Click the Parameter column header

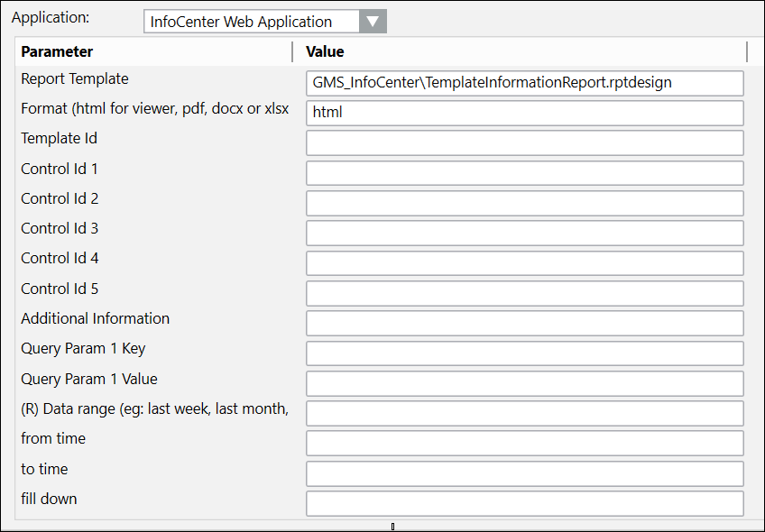[153, 51]
